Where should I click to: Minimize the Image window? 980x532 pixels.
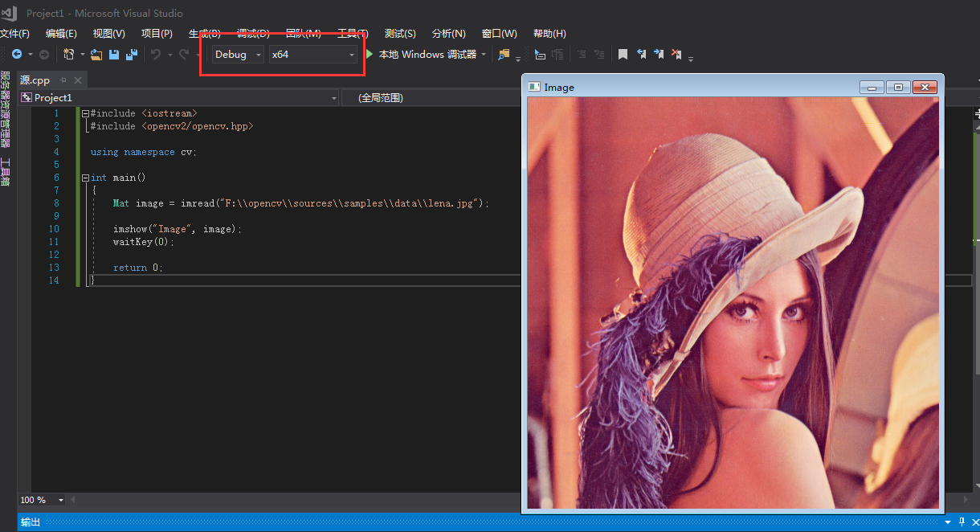[x=872, y=87]
